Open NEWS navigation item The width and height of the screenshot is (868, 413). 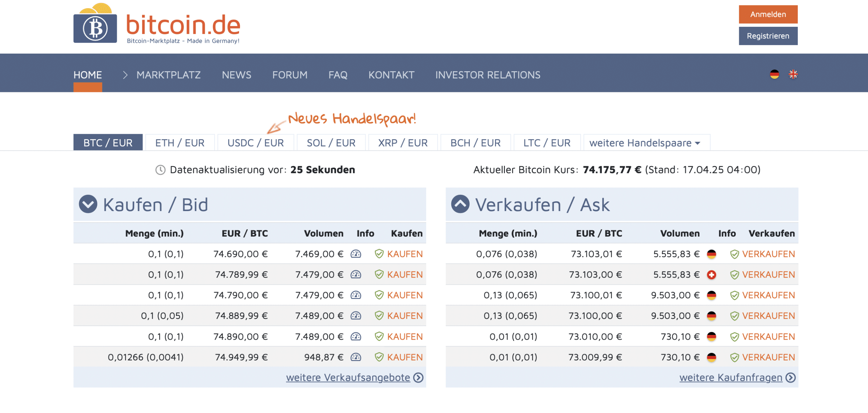point(237,75)
